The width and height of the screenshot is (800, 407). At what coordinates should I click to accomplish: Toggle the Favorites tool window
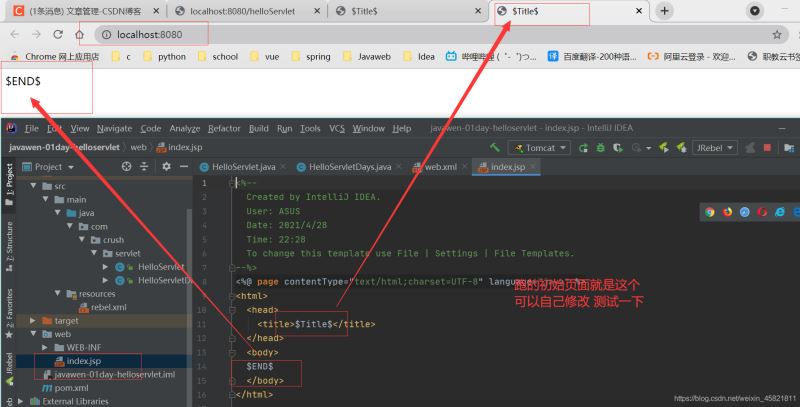[9, 313]
